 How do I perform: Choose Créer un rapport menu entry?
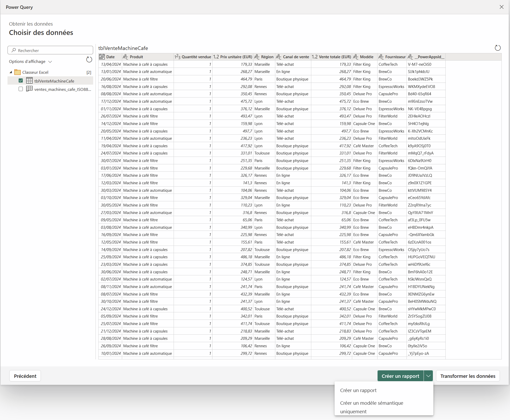(358, 390)
